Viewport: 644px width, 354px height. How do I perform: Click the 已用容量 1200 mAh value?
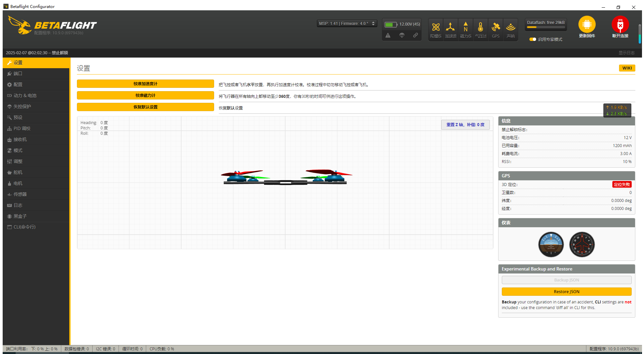point(622,146)
